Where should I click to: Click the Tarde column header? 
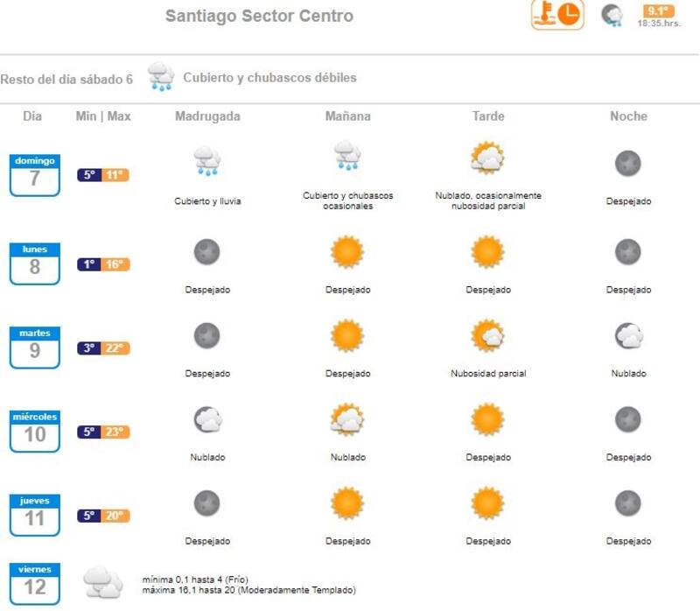487,116
